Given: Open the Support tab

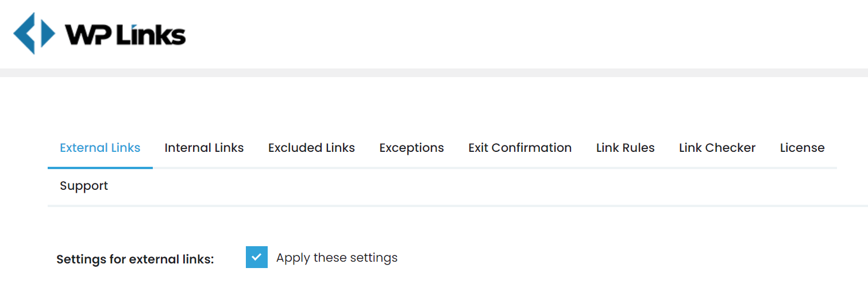Looking at the screenshot, I should coord(84,186).
